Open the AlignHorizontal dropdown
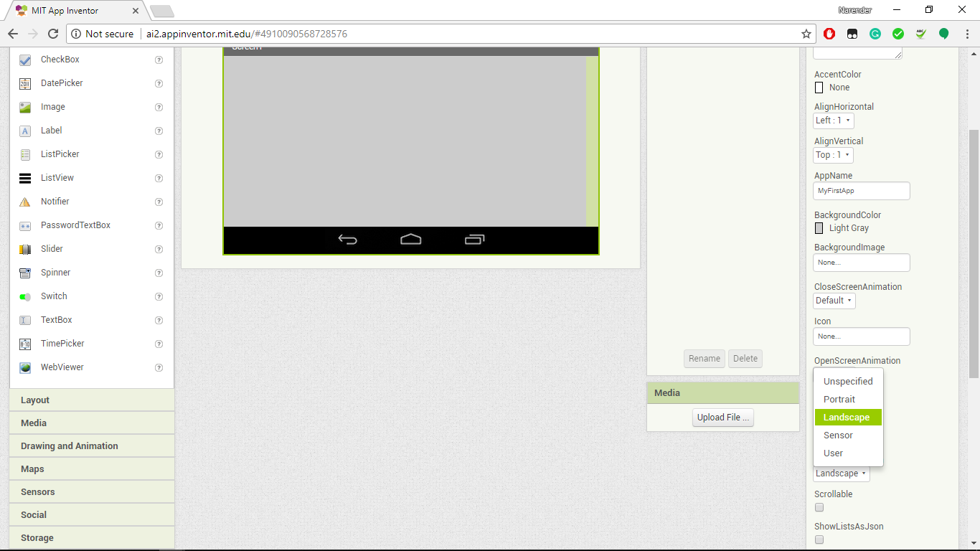 pyautogui.click(x=834, y=121)
